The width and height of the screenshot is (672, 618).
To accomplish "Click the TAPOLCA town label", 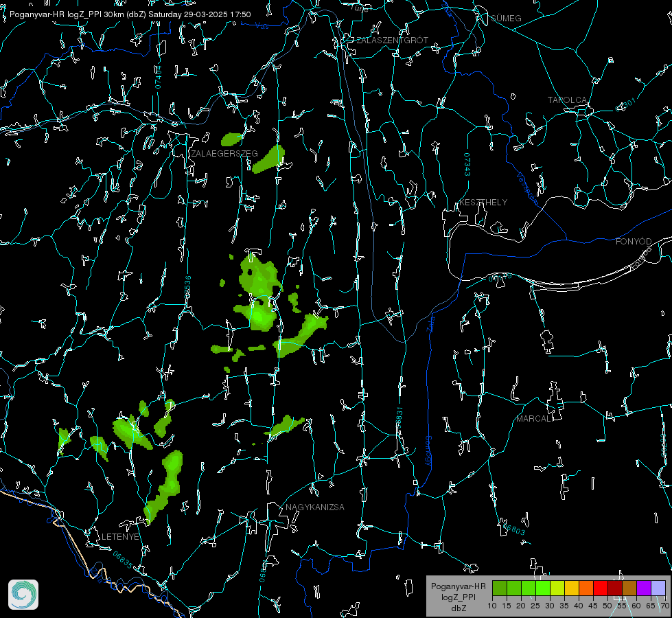I will [x=567, y=100].
